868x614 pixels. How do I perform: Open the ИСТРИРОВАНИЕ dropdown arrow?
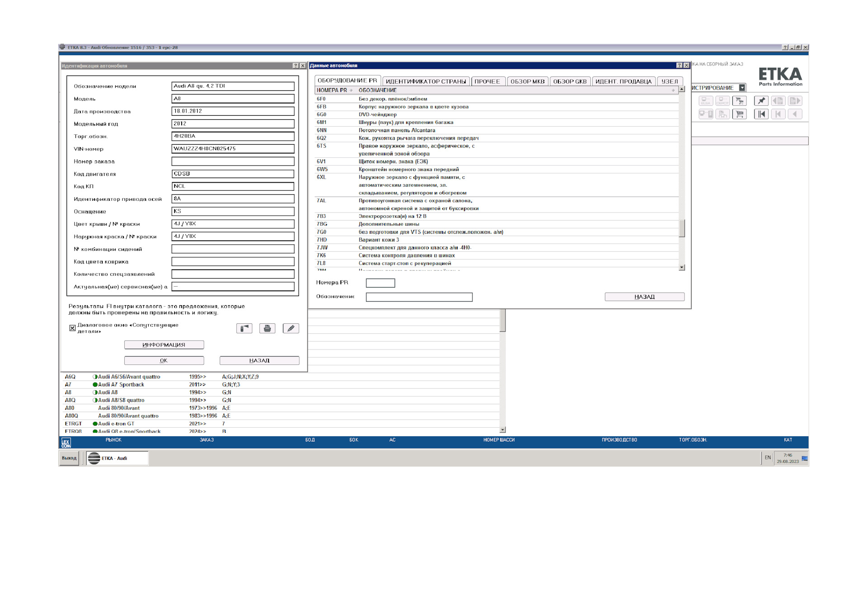pos(742,88)
